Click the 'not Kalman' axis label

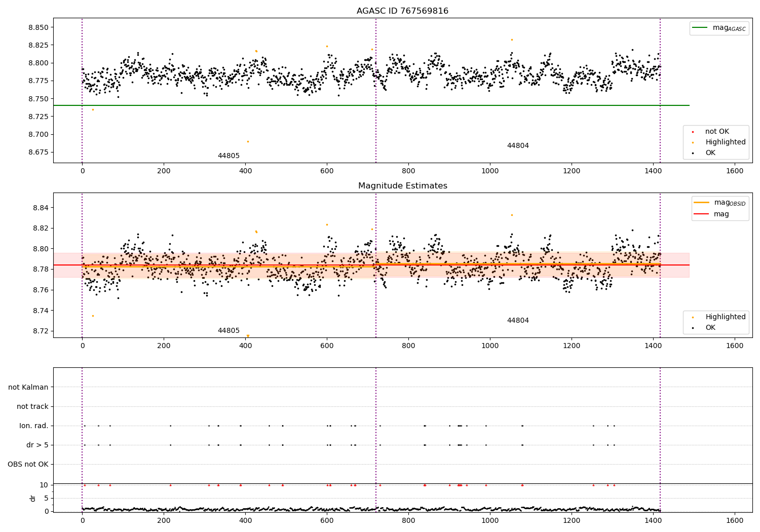pyautogui.click(x=28, y=388)
